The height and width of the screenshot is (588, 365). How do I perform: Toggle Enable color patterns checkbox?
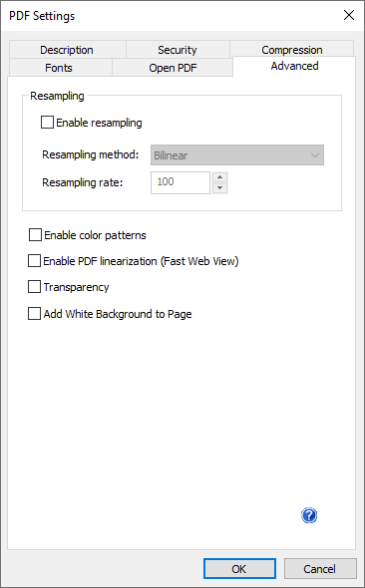point(35,235)
